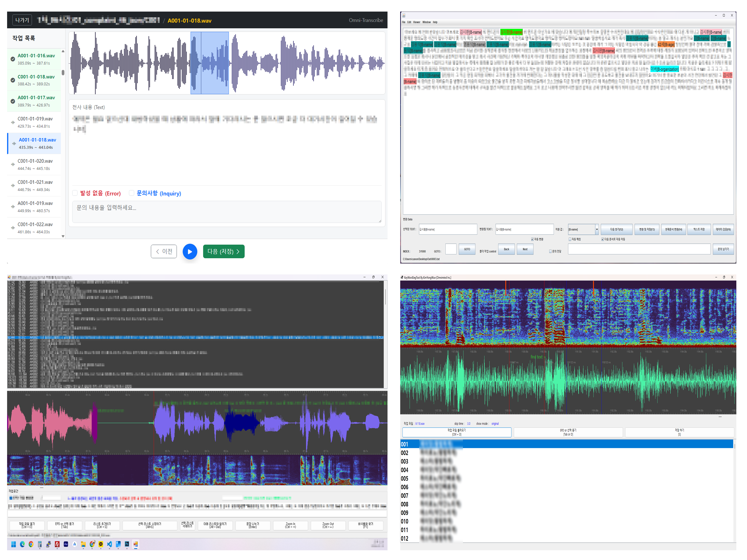Launch FileZilla from the taskbar
This screenshot has width=747, height=560.
point(57,544)
